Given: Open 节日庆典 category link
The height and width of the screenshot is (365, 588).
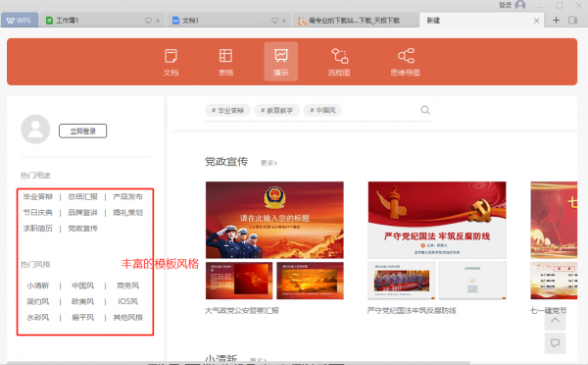Looking at the screenshot, I should click(x=38, y=213).
